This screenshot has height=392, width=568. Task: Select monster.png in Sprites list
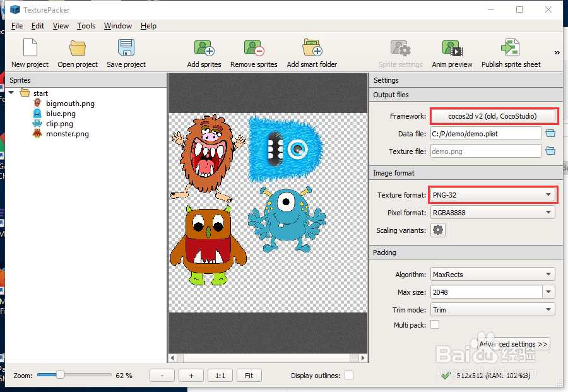click(68, 134)
